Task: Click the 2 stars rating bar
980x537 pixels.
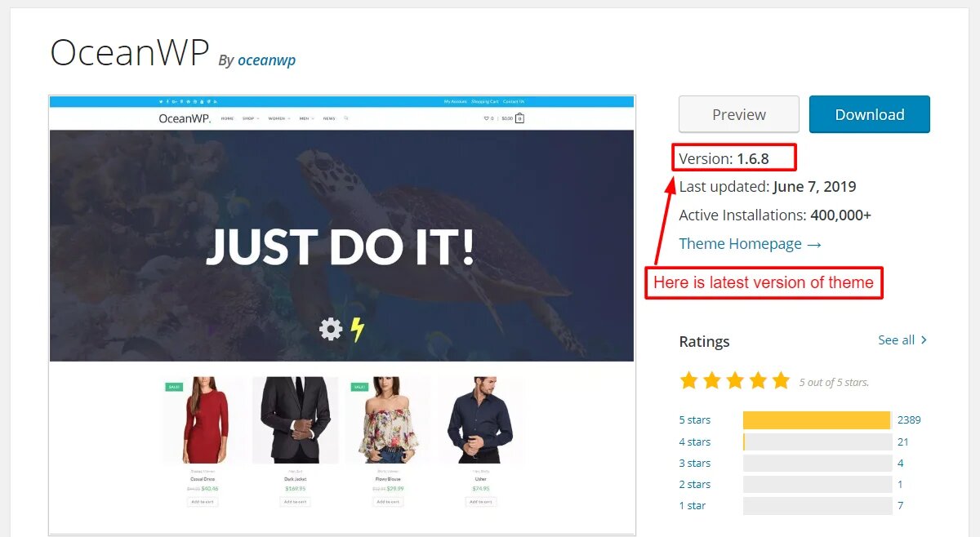Action: 817,484
